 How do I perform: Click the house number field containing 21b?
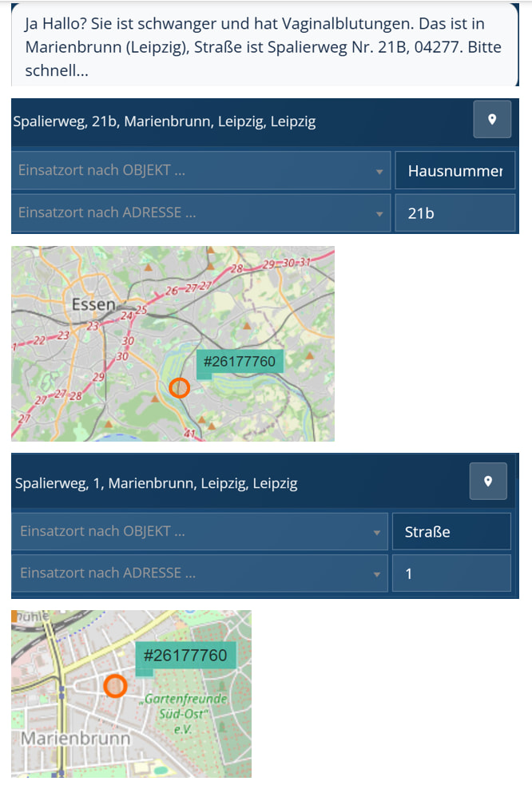[x=455, y=212]
